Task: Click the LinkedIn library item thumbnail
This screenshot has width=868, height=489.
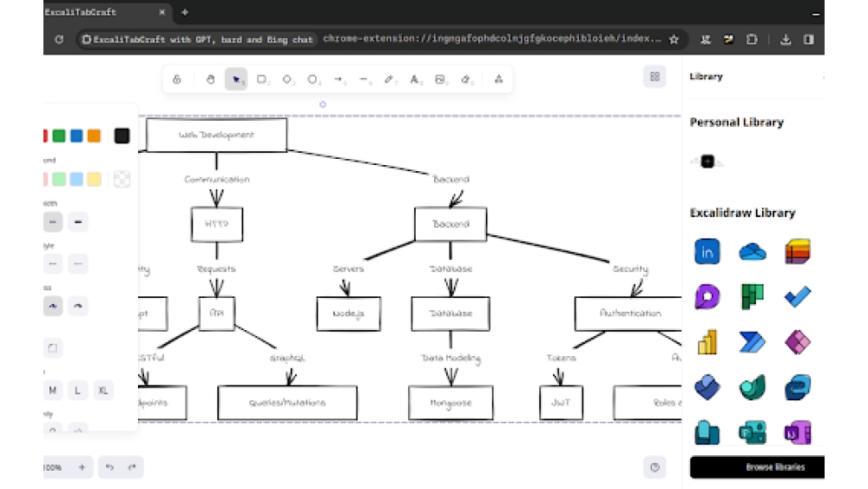Action: 707,252
